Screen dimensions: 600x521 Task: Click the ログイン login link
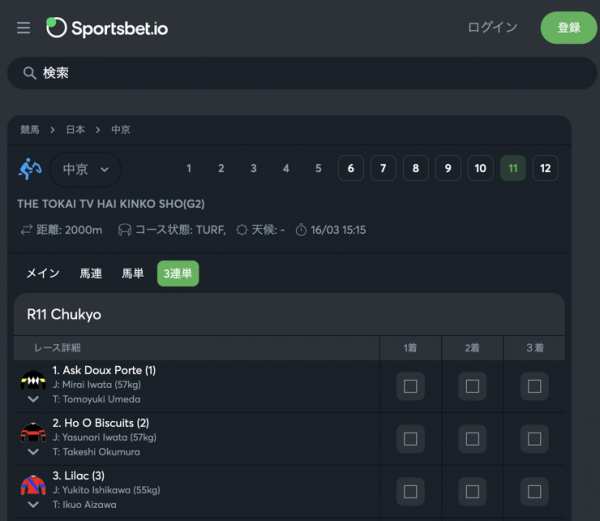click(x=492, y=27)
